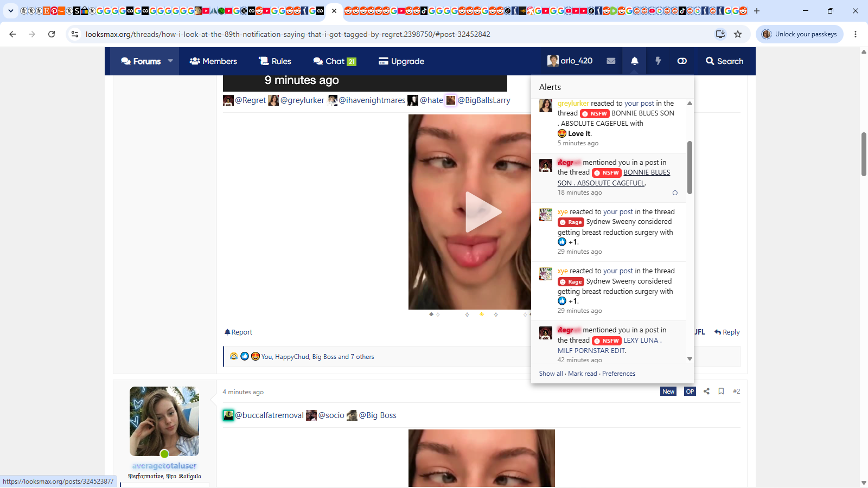Screen dimensions: 868x488
Task: Bookmark this page with the star icon
Action: 738,34
